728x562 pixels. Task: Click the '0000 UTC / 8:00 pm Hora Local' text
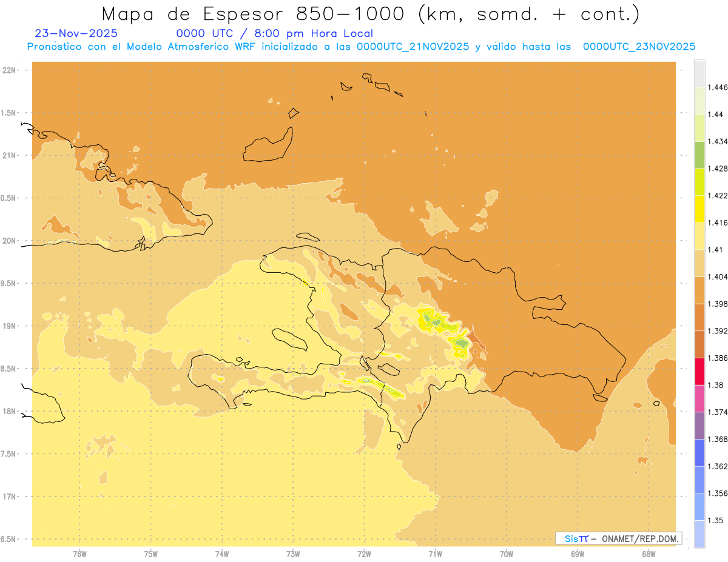tap(274, 33)
